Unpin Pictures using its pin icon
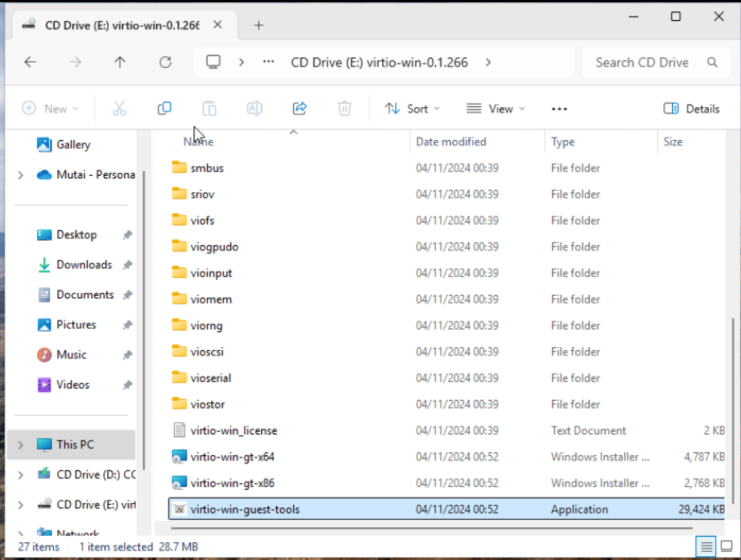 [127, 325]
